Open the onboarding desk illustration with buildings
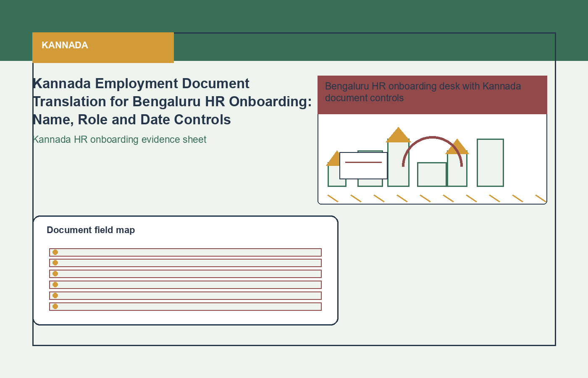Viewport: 588px width, 378px height. click(432, 159)
